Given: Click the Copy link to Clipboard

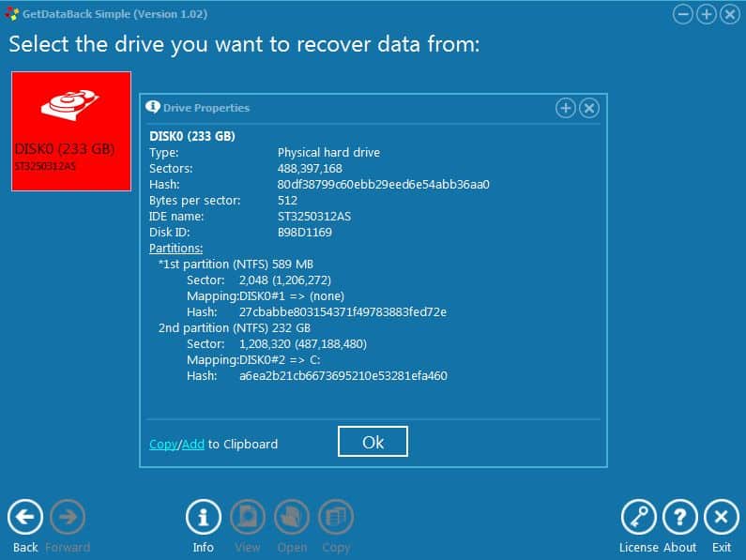Looking at the screenshot, I should 162,444.
